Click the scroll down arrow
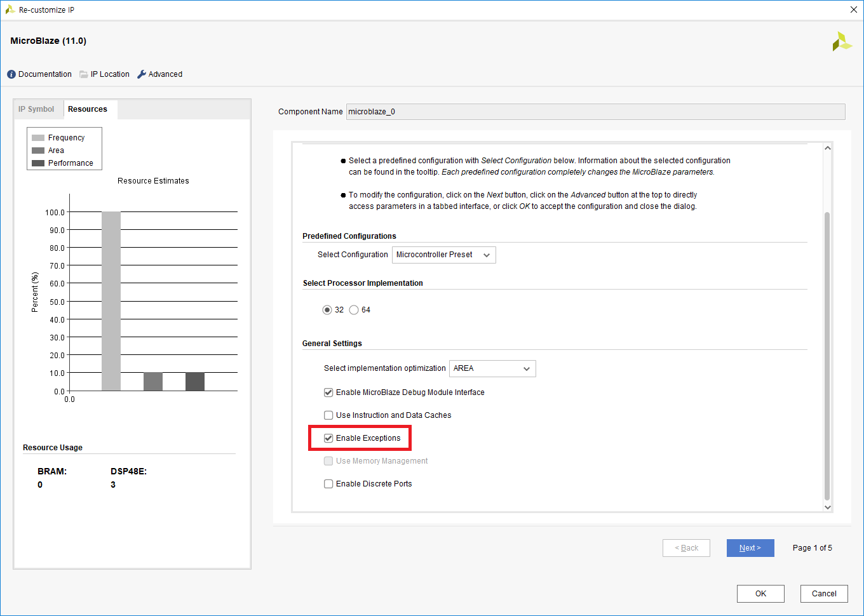 point(827,507)
